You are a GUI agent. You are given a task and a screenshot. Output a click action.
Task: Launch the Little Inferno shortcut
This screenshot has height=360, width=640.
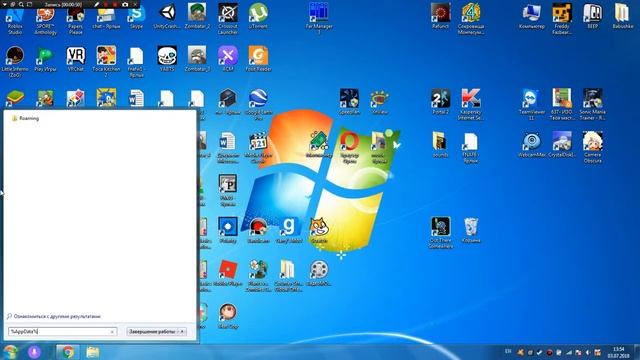pos(15,61)
